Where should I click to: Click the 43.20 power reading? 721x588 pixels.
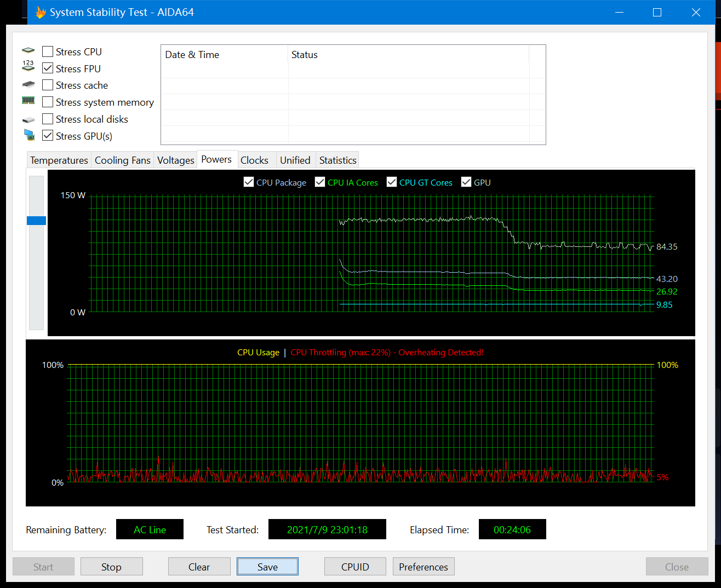point(667,279)
